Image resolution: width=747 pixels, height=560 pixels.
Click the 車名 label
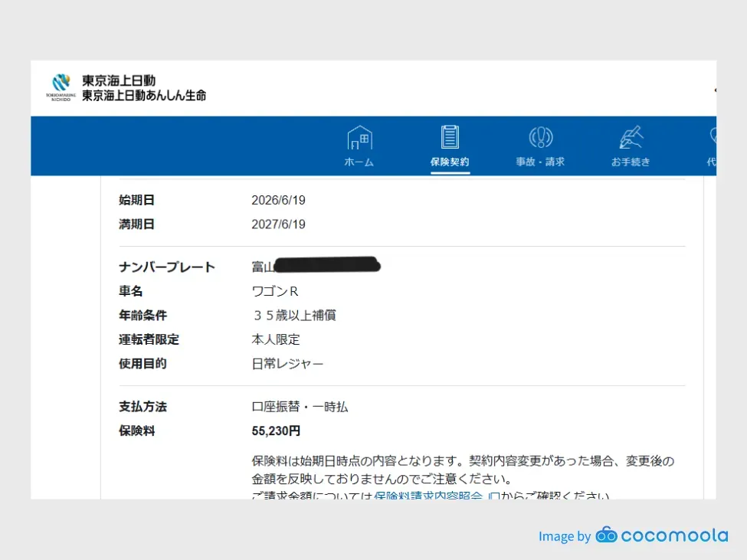[130, 291]
